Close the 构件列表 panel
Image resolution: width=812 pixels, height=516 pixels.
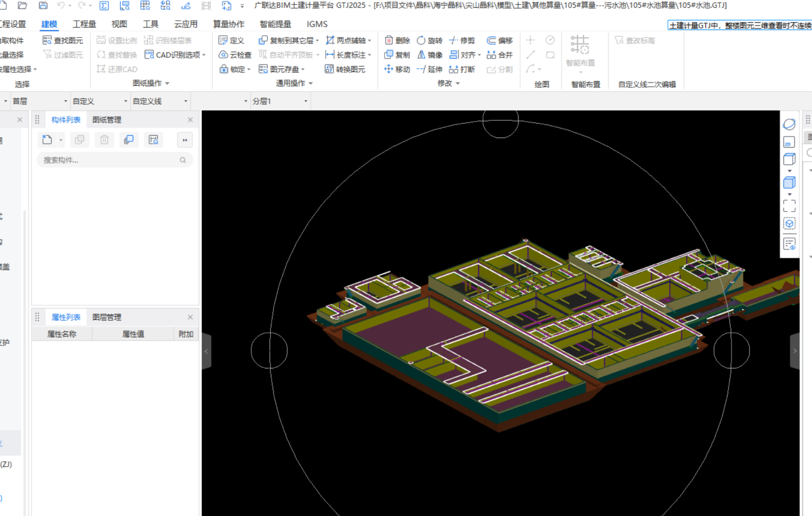(x=190, y=120)
